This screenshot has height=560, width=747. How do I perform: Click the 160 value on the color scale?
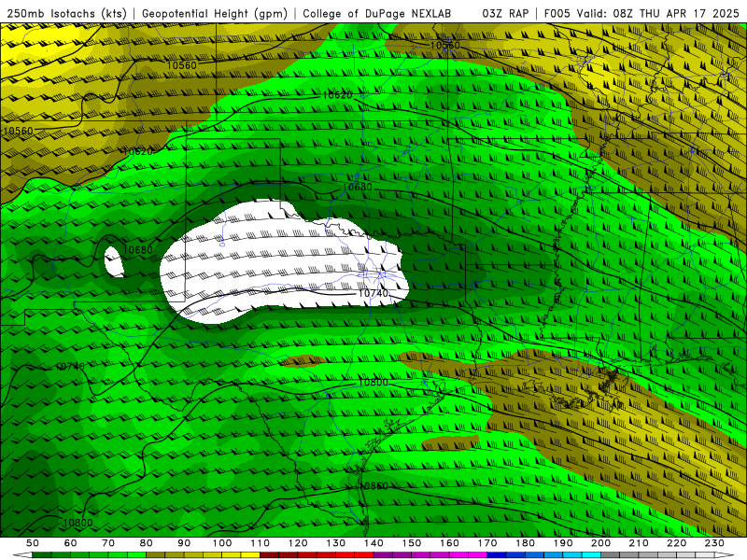(x=450, y=543)
